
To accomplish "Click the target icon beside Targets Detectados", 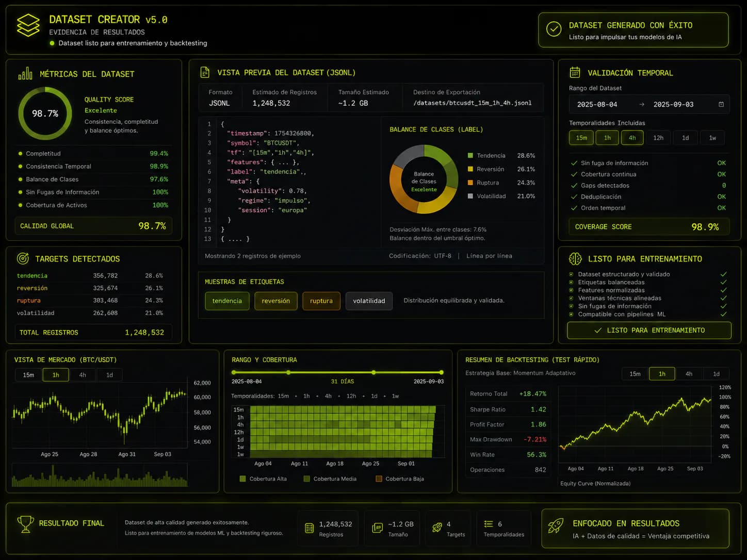I will tap(23, 258).
